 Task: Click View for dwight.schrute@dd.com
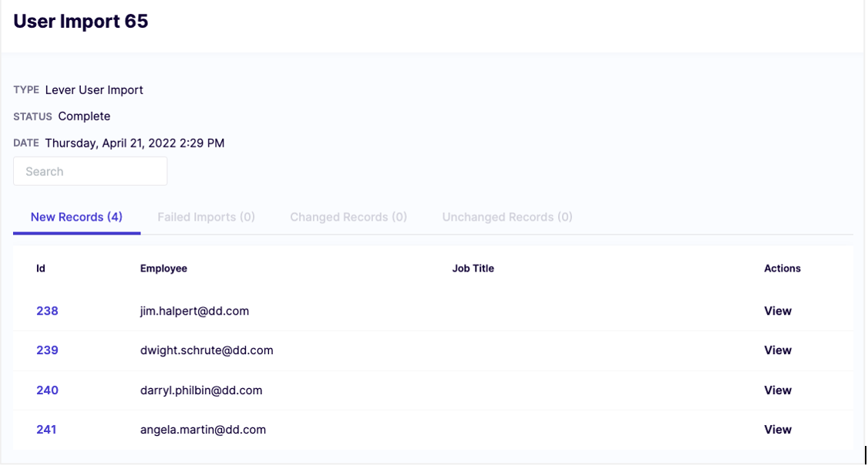pyautogui.click(x=777, y=350)
